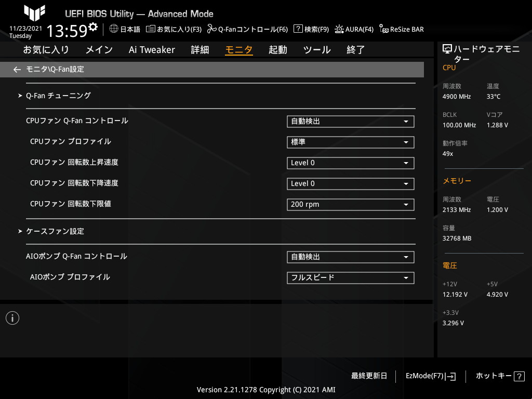
Task: Open the ツール tab
Action: [317, 50]
